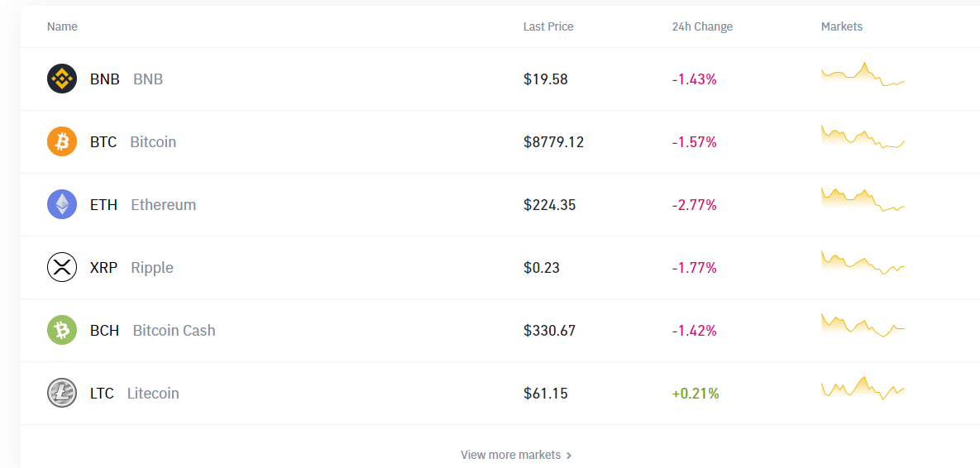Image resolution: width=980 pixels, height=468 pixels.
Task: Click the BNB coin logo icon
Action: click(x=62, y=79)
